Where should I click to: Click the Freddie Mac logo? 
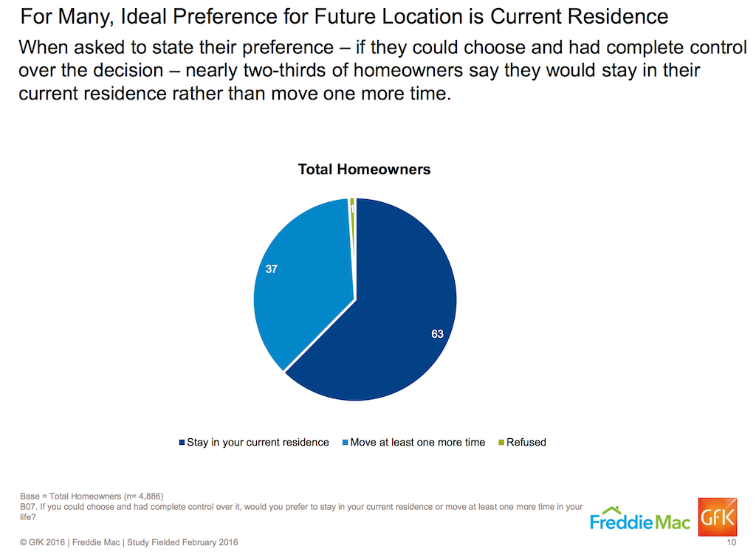[x=640, y=519]
